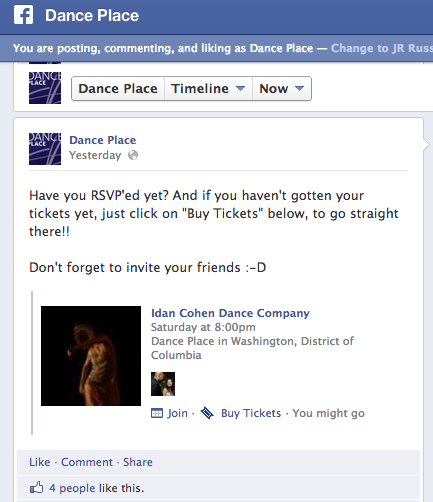Click Join to RSVP to event
Image resolution: width=433 pixels, height=502 pixels.
[177, 413]
